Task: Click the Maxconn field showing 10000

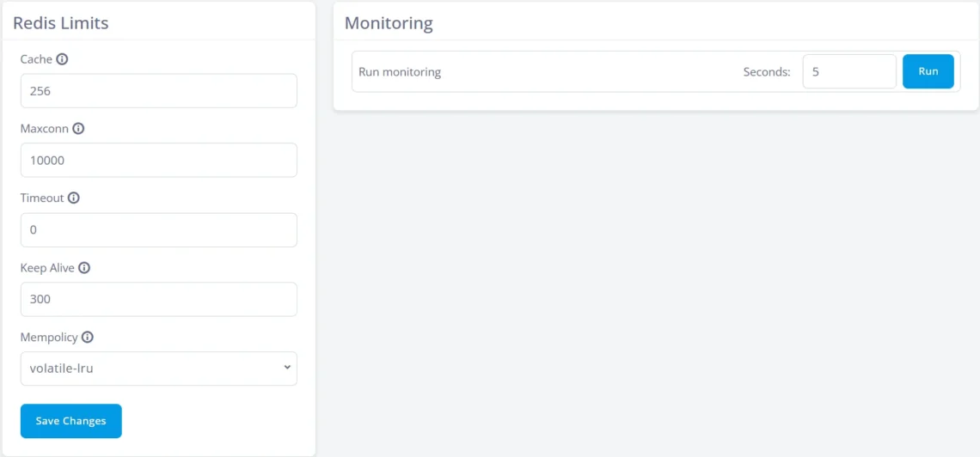Action: pyautogui.click(x=158, y=161)
